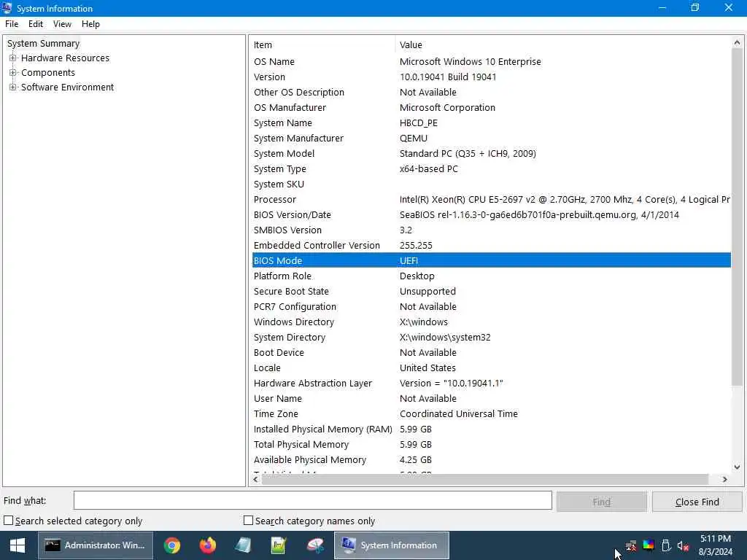747x560 pixels.
Task: Open the colorful display tray icon
Action: pyautogui.click(x=649, y=545)
